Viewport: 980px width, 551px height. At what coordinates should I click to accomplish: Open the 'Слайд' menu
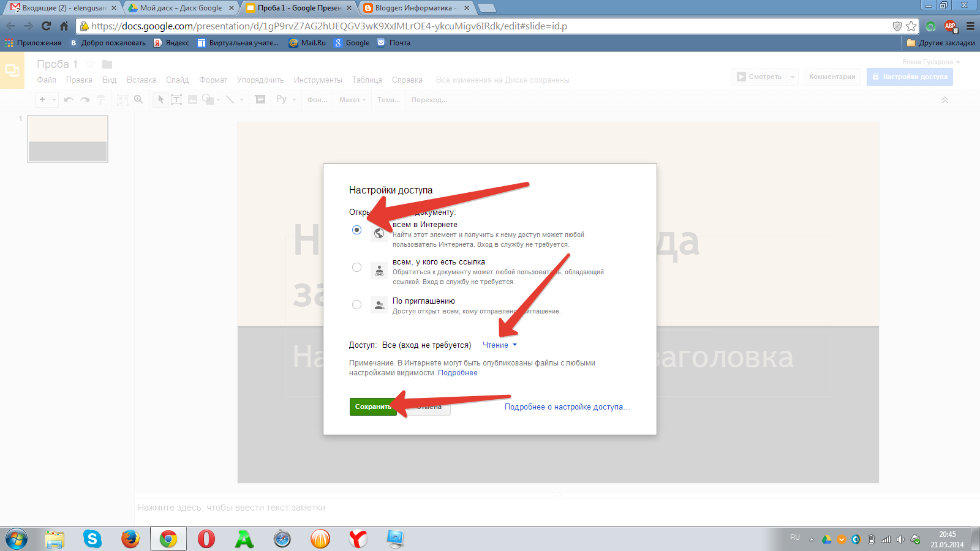click(x=178, y=80)
